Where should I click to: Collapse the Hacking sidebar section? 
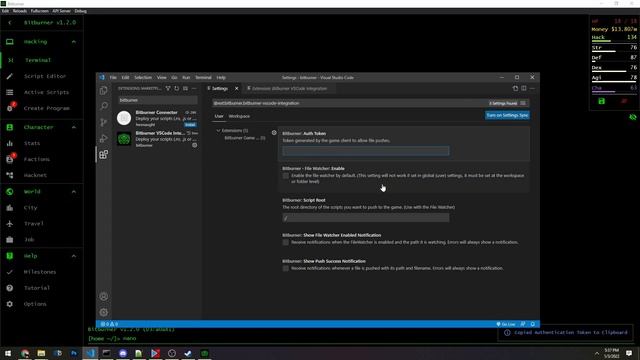(x=74, y=42)
